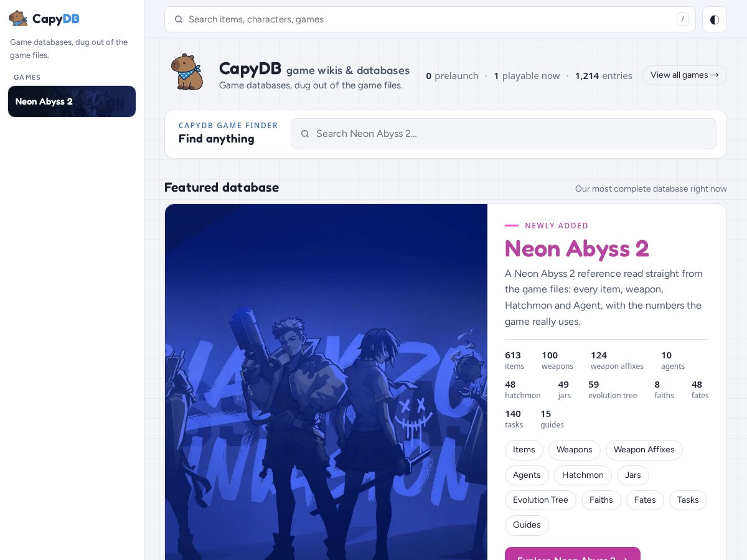Image resolution: width=747 pixels, height=560 pixels.
Task: Click the 0 prelaunch count
Action: (453, 76)
